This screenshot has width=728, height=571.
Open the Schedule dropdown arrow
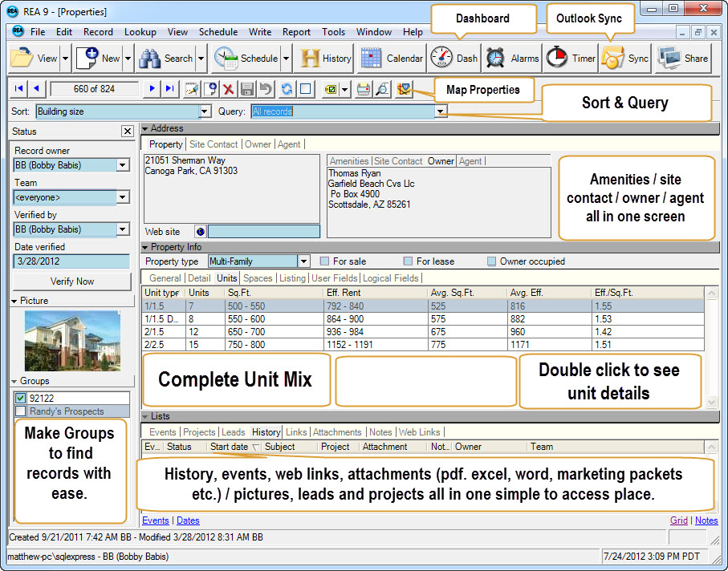tap(287, 59)
